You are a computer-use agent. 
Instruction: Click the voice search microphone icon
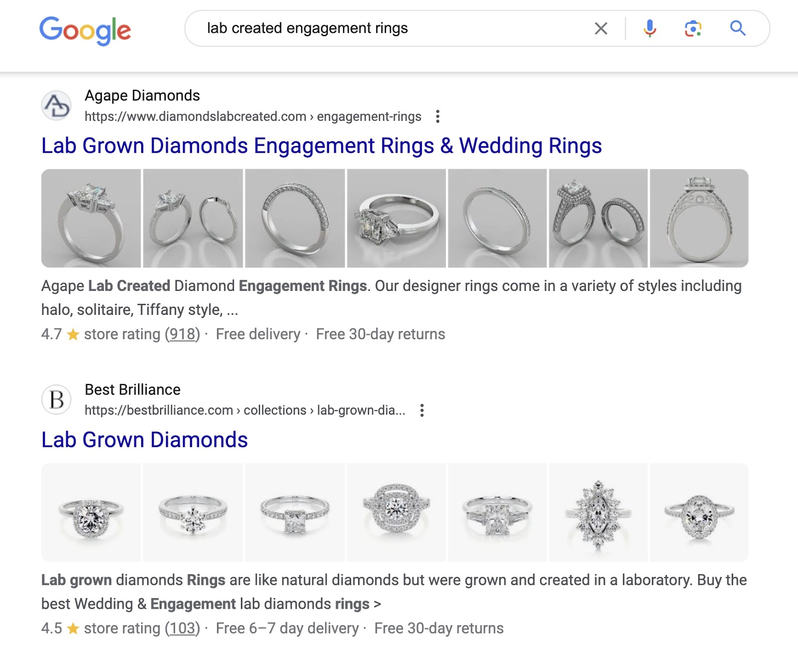[x=649, y=28]
